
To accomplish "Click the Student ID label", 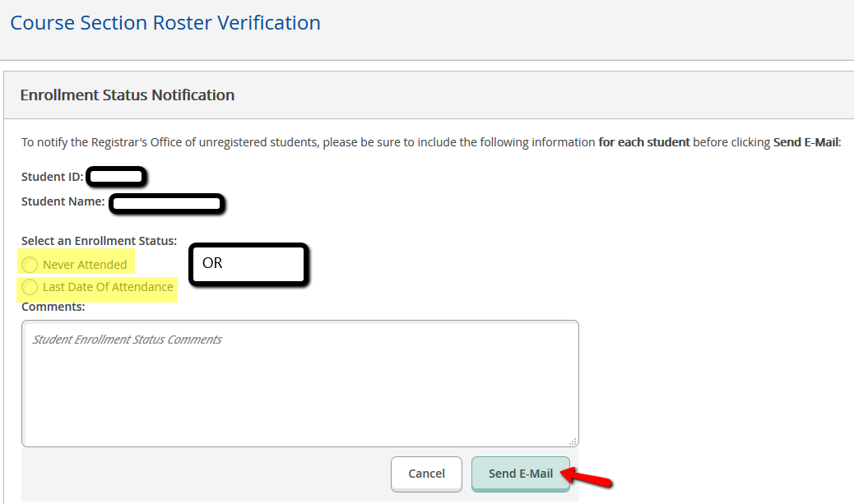I will click(53, 177).
